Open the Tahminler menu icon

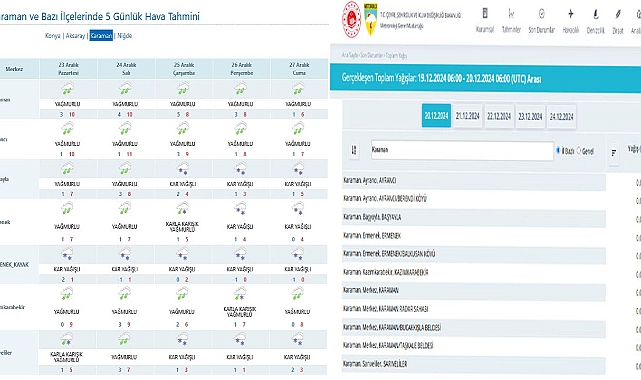point(511,13)
